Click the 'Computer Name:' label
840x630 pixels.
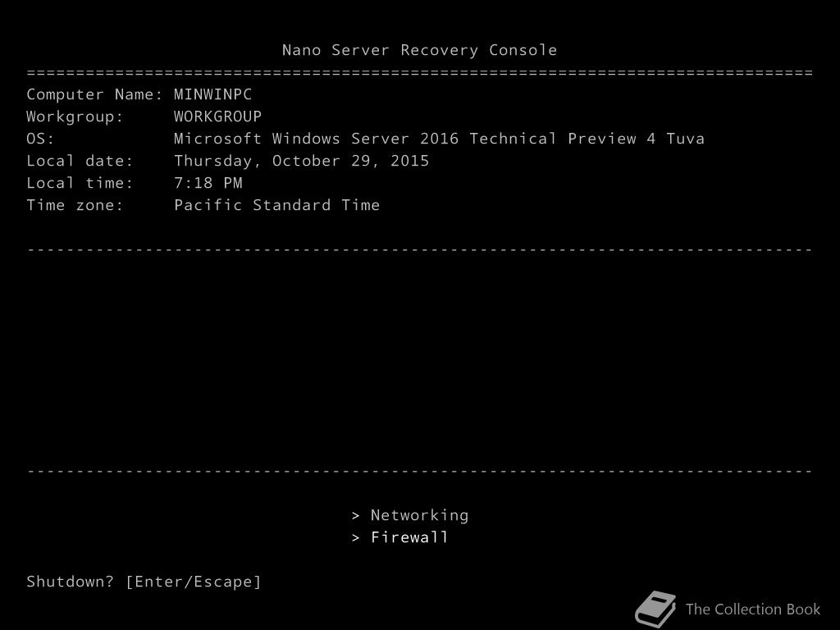tap(95, 94)
